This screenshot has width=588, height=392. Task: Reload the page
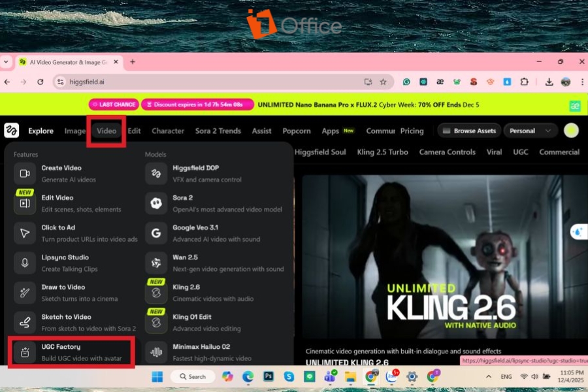pos(41,82)
